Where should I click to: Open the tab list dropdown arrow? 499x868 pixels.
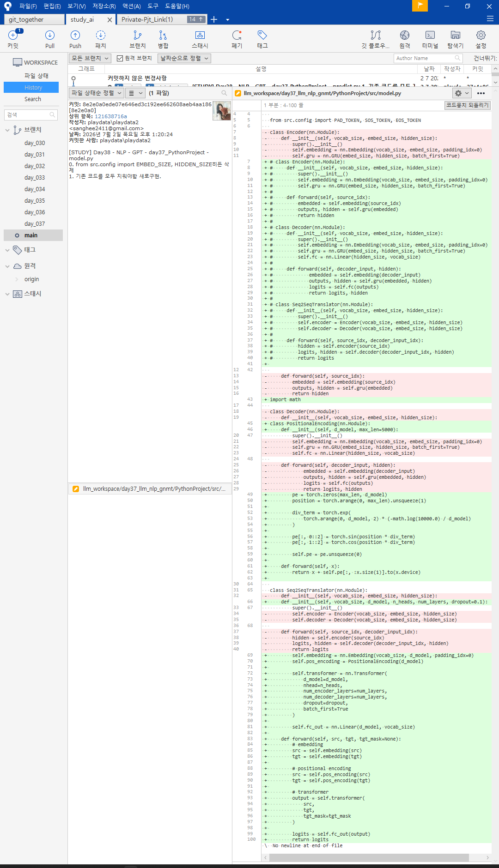point(227,20)
